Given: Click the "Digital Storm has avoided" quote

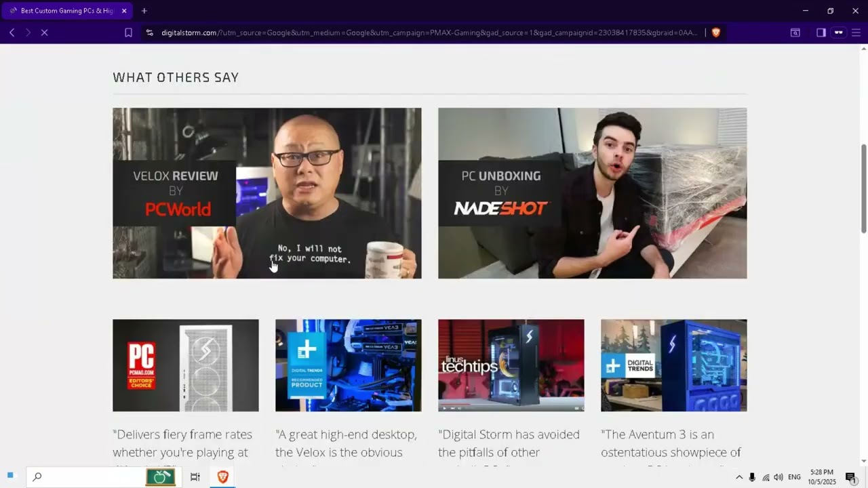Looking at the screenshot, I should (x=509, y=443).
